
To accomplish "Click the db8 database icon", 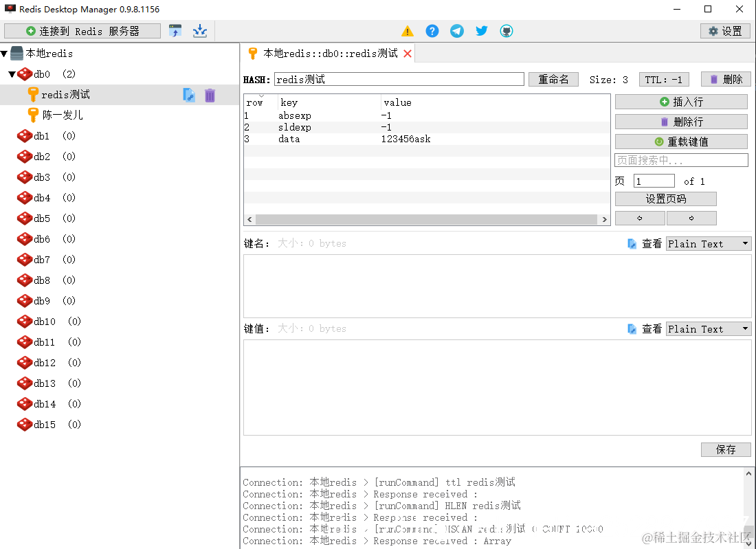I will click(25, 280).
